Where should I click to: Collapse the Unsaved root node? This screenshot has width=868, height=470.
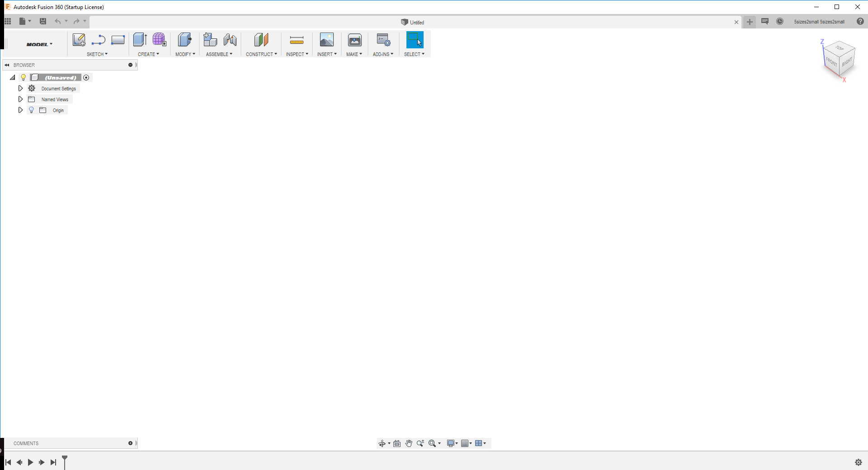coord(13,77)
